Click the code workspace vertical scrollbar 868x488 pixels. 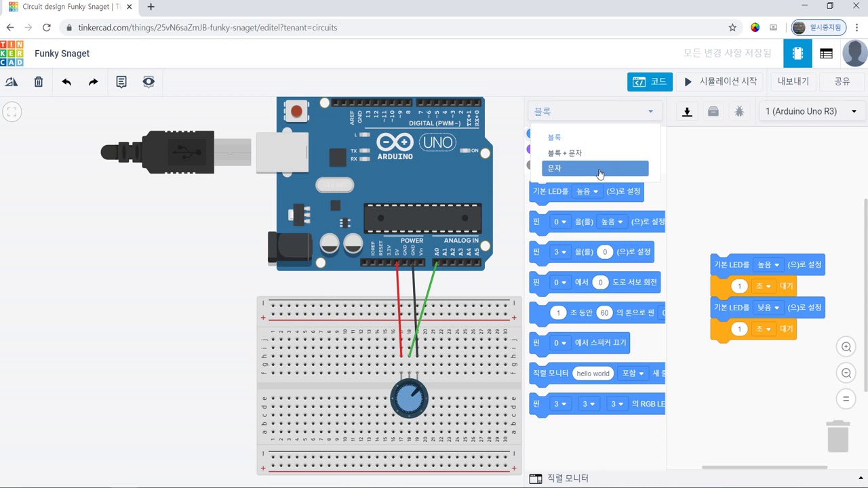865,295
